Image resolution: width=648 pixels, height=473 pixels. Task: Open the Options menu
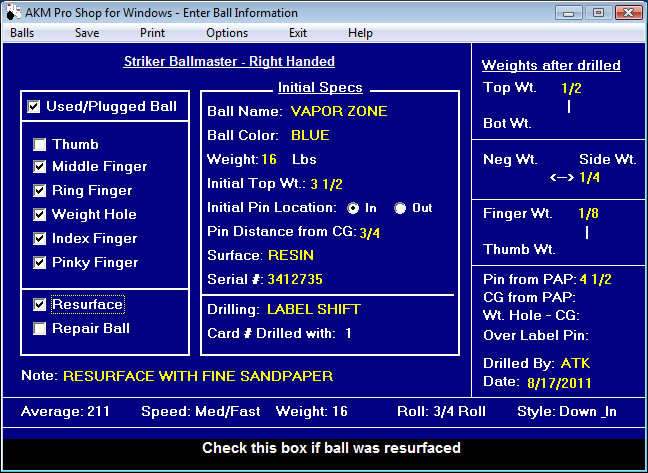(227, 33)
